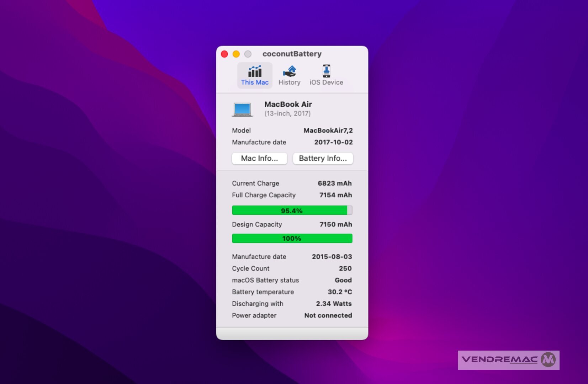Click the round M logo in watermark

[x=548, y=360]
